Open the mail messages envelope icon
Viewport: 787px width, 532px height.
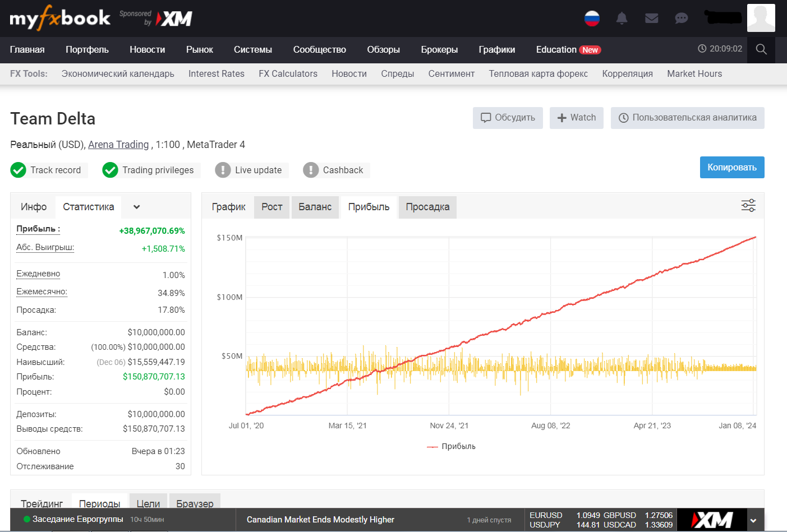click(x=651, y=18)
